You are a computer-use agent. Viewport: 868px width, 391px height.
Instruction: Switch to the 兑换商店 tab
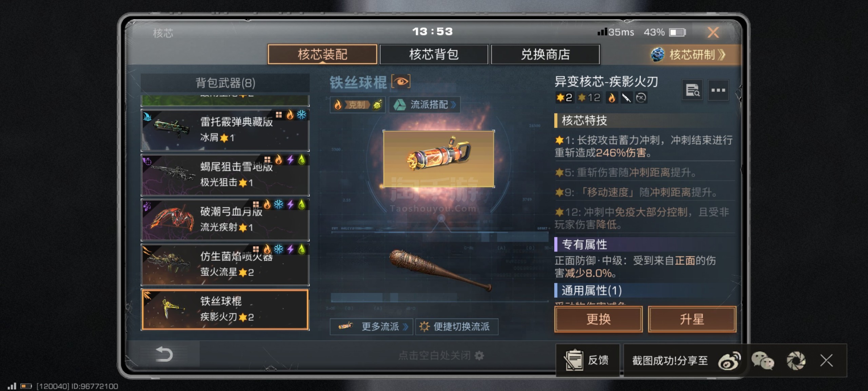click(x=545, y=54)
